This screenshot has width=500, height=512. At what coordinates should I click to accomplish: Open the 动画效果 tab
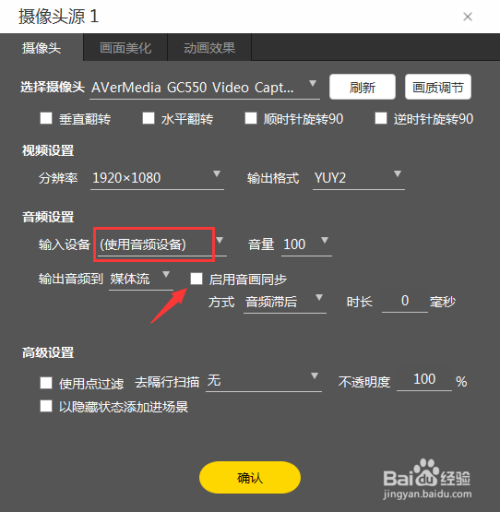pos(209,48)
